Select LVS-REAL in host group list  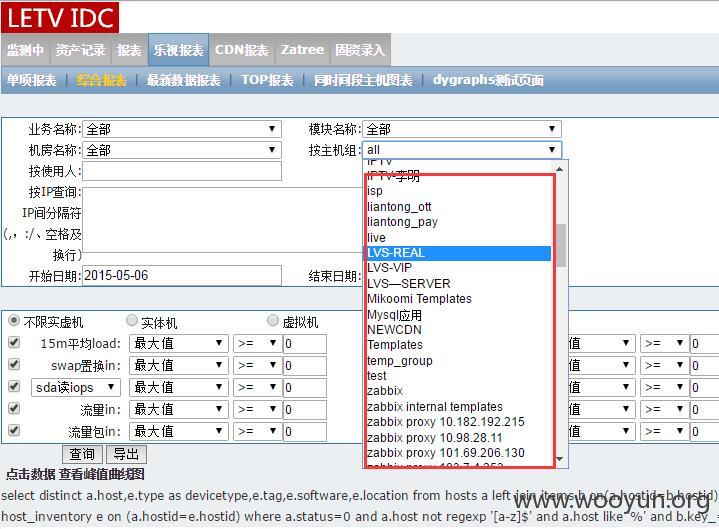click(459, 253)
